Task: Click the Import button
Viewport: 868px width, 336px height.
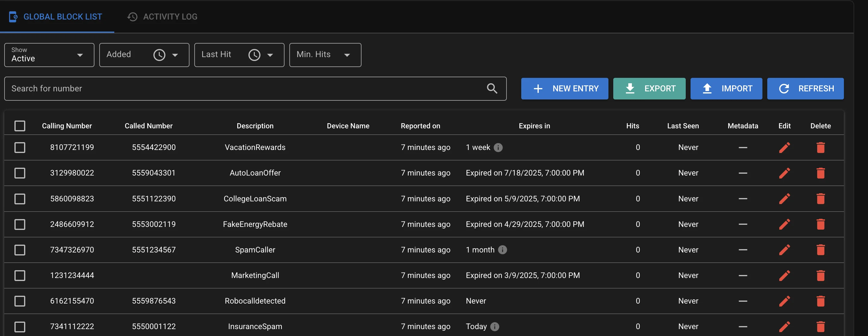Action: tap(726, 89)
